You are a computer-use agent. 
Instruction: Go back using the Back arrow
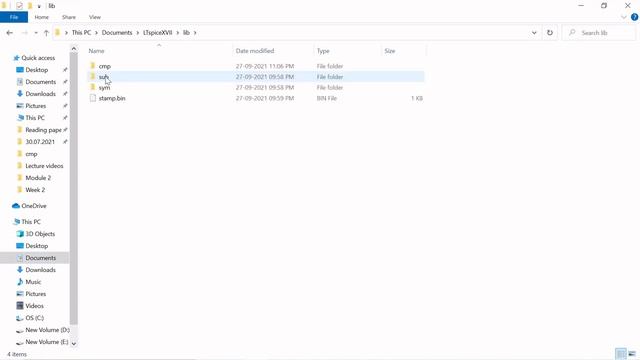[x=10, y=33]
